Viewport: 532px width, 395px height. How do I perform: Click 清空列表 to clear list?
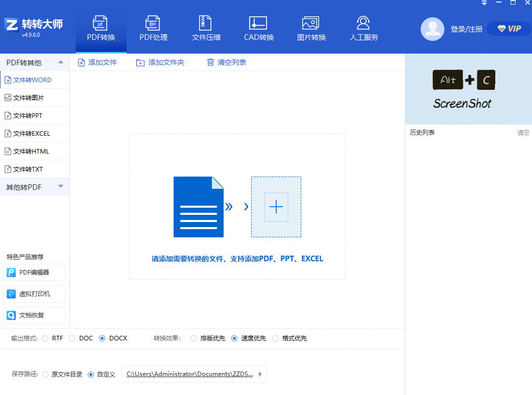(226, 62)
